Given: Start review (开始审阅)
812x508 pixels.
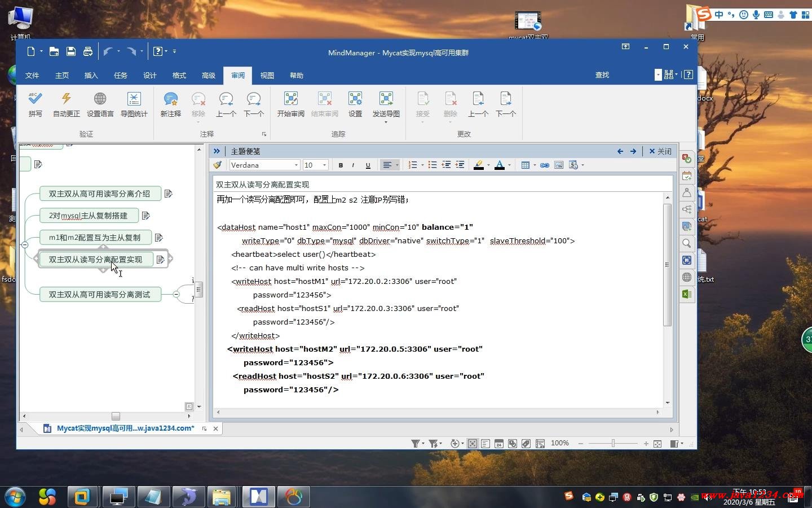Looking at the screenshot, I should [290, 104].
